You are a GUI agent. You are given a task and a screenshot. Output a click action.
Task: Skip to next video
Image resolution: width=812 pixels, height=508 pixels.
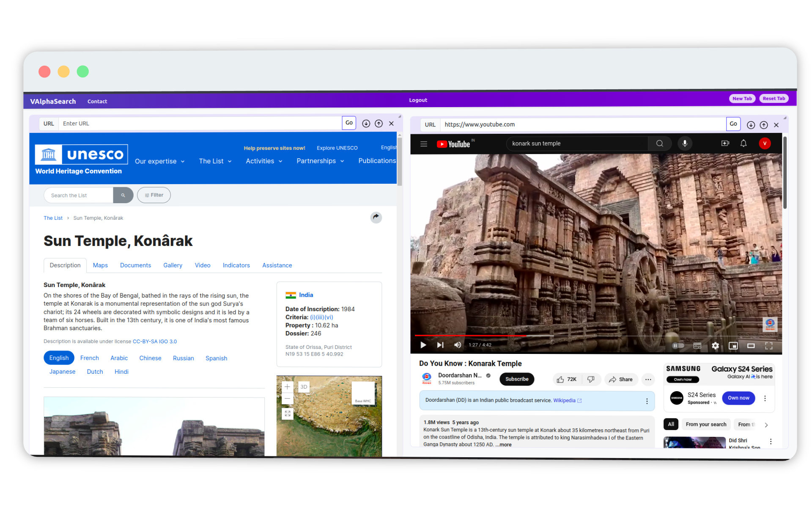440,345
